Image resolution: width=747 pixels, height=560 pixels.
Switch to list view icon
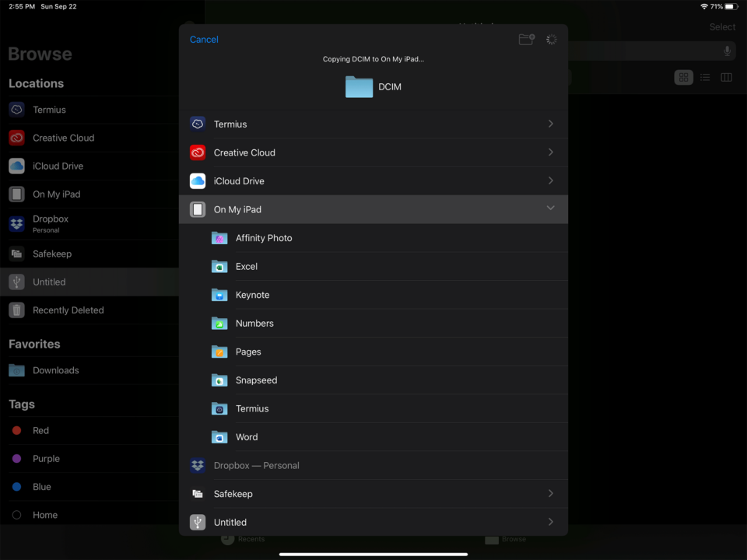(x=705, y=78)
